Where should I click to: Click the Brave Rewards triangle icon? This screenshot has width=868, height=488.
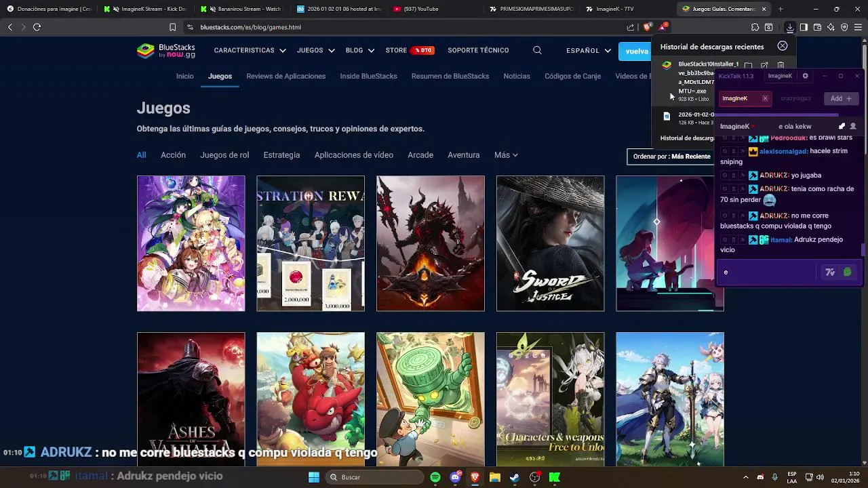pos(663,27)
